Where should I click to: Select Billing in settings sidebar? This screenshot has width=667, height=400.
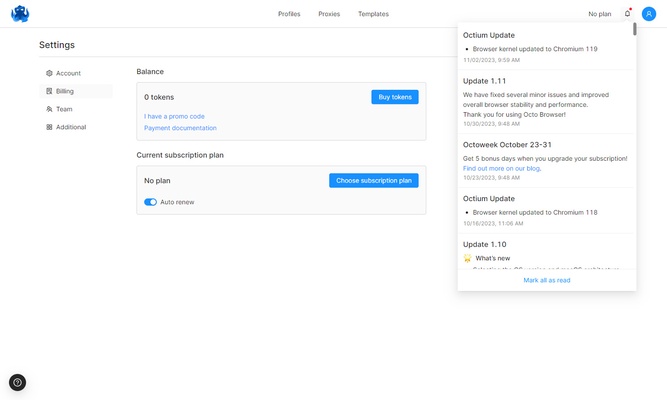coord(76,91)
